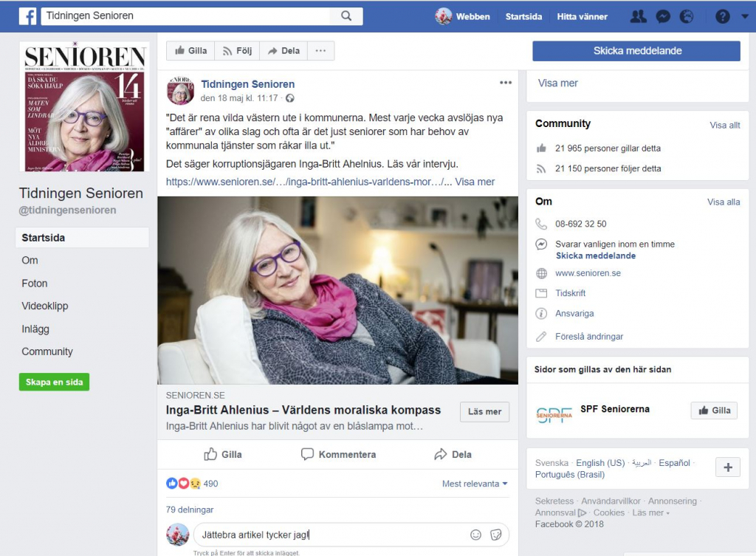Open the www.senioren.se website link

tap(588, 273)
